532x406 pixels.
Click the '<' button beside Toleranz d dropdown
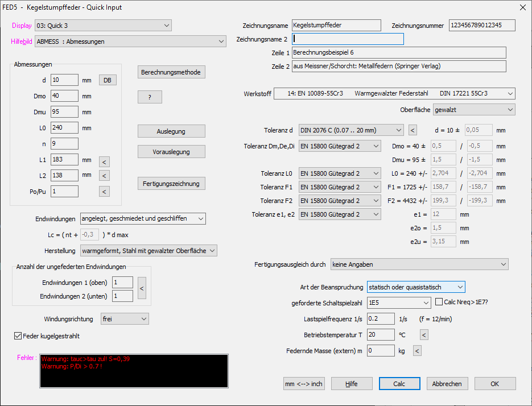413,130
